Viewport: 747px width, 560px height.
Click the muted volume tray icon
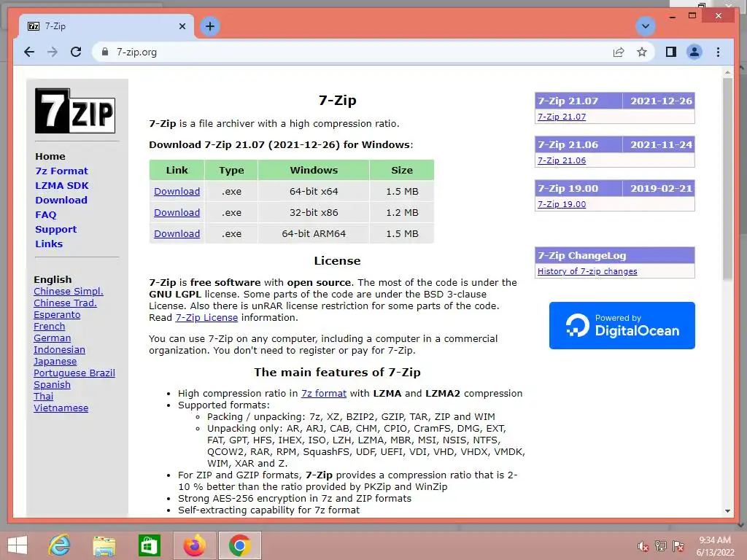tap(643, 546)
